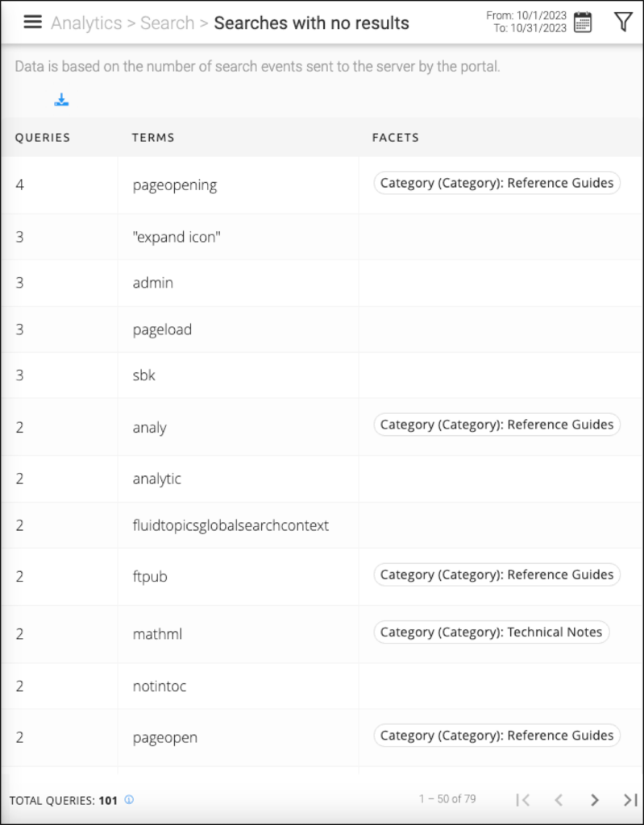Open the calendar date picker
Image resolution: width=644 pixels, height=825 pixels.
click(x=582, y=22)
